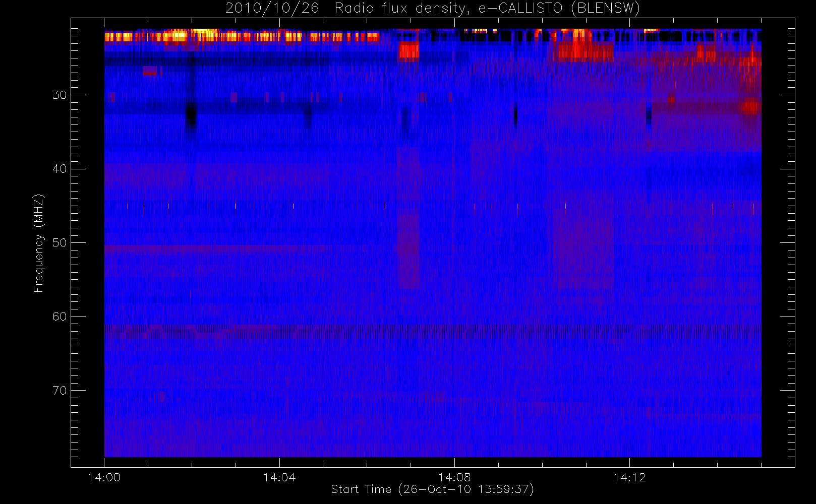Screen dimensions: 816x504
Task: Click the 40 frequency tick label
Action: click(60, 169)
